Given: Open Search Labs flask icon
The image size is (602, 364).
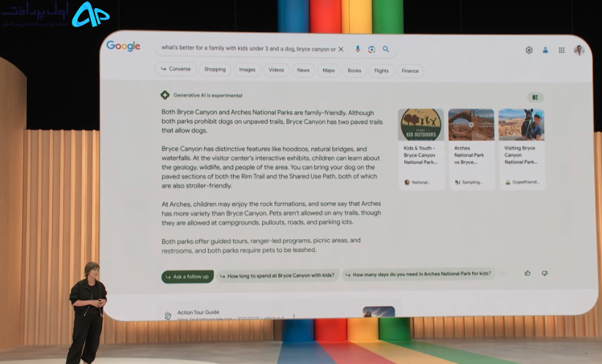Looking at the screenshot, I should 545,50.
